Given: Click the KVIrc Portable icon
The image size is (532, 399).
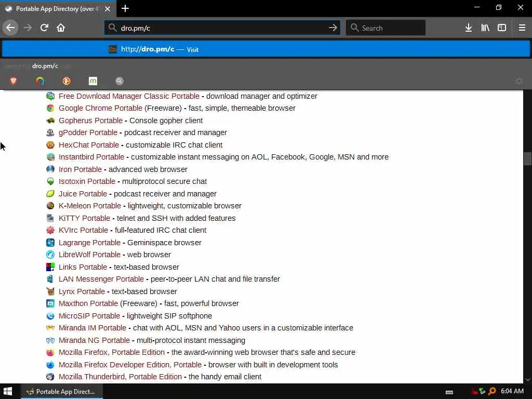Looking at the screenshot, I should (x=50, y=230).
